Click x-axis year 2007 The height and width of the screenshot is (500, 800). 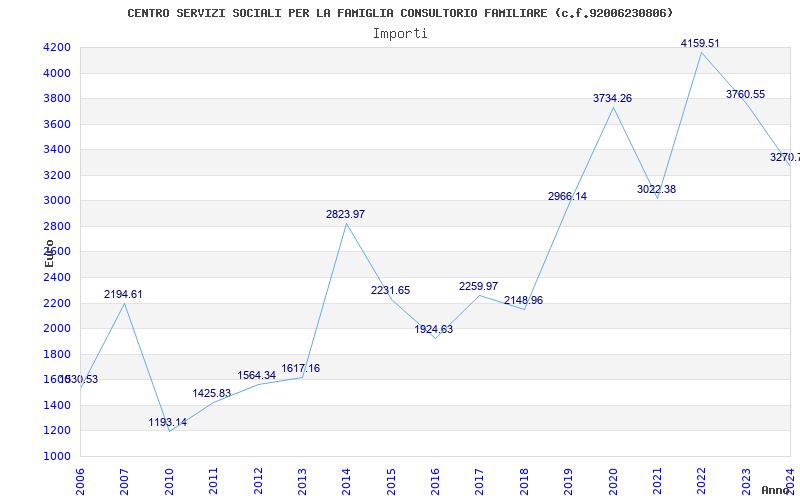pos(124,481)
